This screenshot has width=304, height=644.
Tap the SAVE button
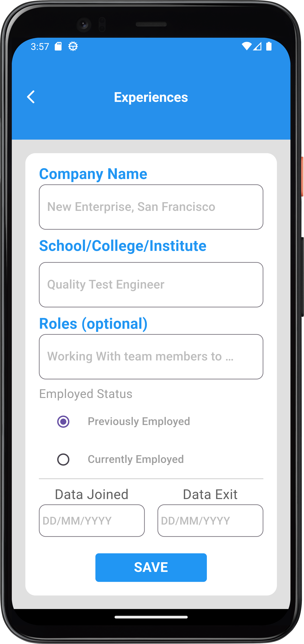pyautogui.click(x=151, y=567)
